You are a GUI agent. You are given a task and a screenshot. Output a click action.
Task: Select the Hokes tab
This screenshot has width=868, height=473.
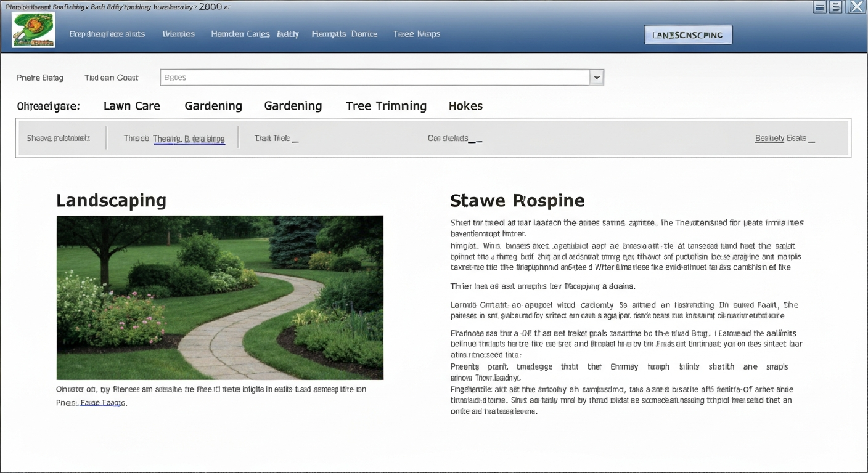pyautogui.click(x=465, y=106)
